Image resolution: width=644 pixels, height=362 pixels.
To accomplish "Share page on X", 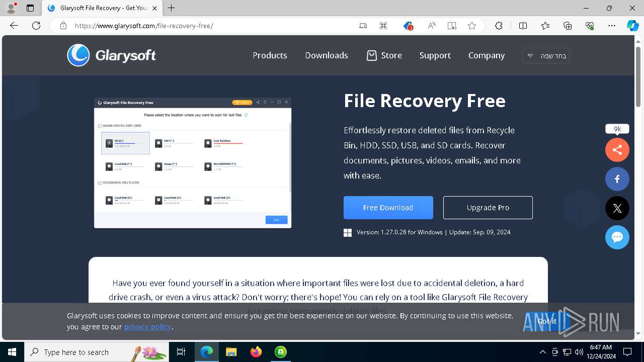I will click(617, 208).
